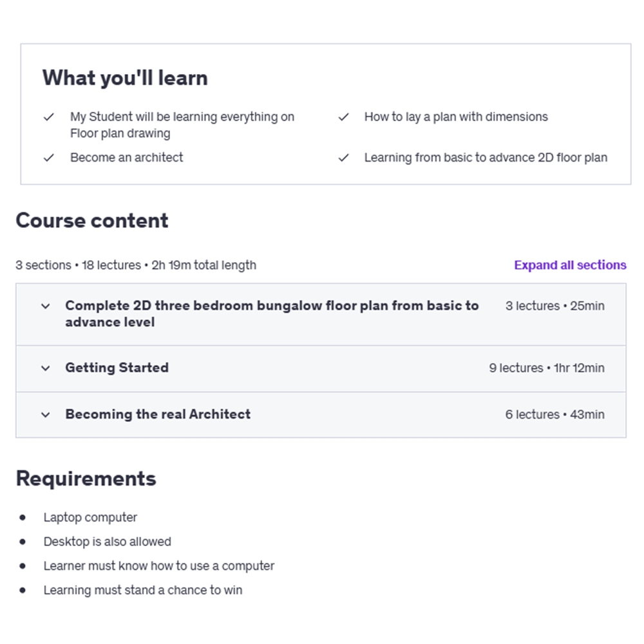Click checkmark icon beside Floor plan drawing item
This screenshot has width=644, height=644.
tap(48, 117)
